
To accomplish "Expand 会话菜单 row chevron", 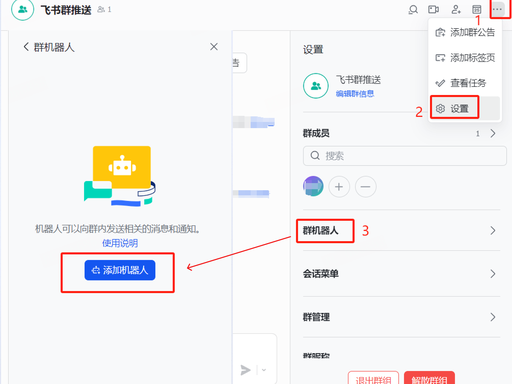I will [493, 274].
